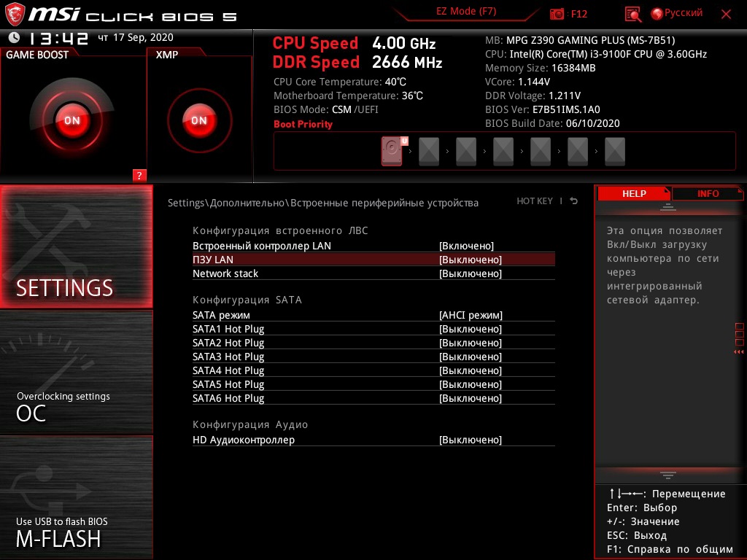
Task: Select the fifth boot priority device slot
Action: 541,152
